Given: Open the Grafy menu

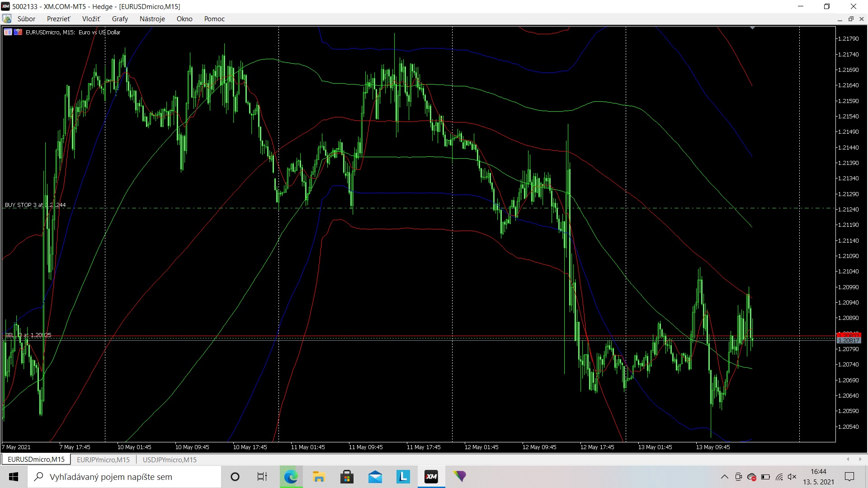Looking at the screenshot, I should click(120, 19).
